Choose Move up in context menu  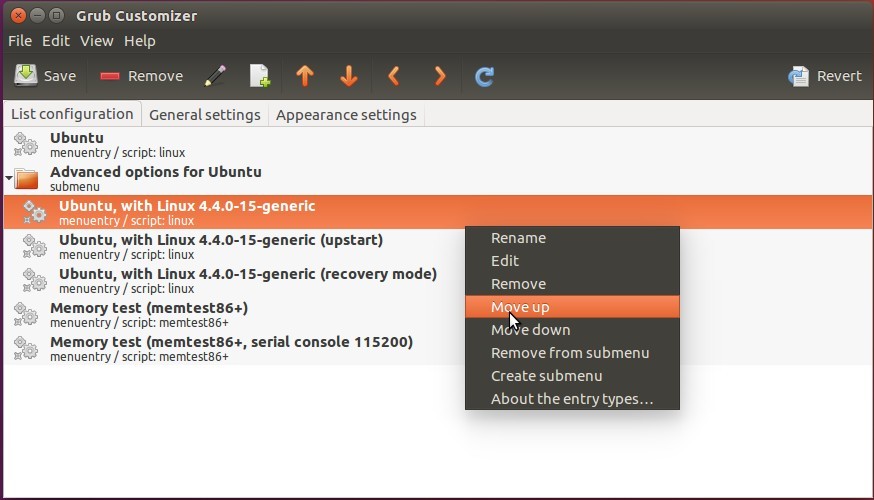[572, 307]
